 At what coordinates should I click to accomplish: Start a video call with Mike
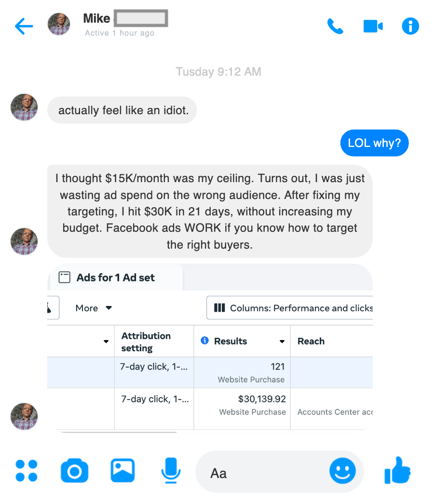click(x=373, y=27)
